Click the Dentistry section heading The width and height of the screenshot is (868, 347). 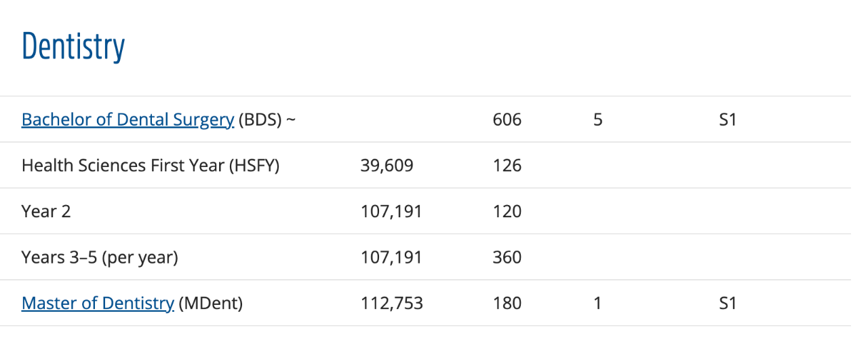click(73, 47)
